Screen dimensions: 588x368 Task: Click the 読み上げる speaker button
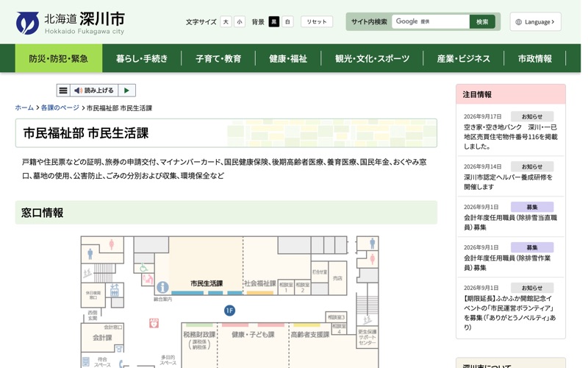coord(94,91)
